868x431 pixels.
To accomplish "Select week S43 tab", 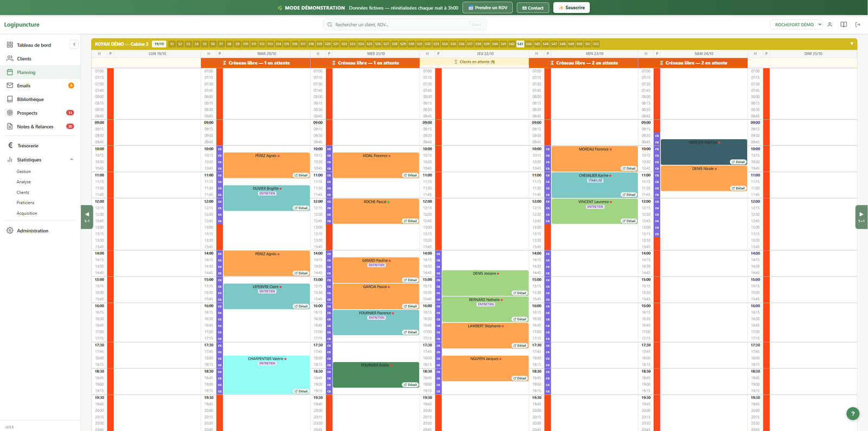I will coord(520,44).
